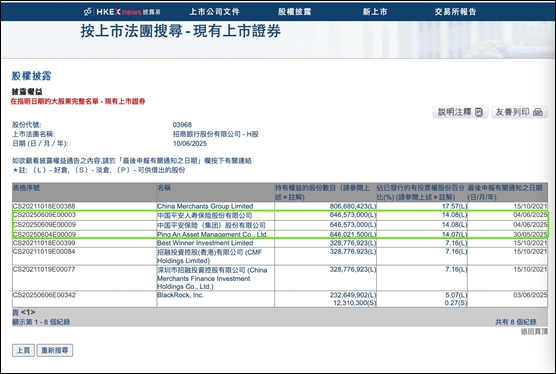Select form serial CS20211018E00388
Screen dimensions: 556x374
point(44,206)
